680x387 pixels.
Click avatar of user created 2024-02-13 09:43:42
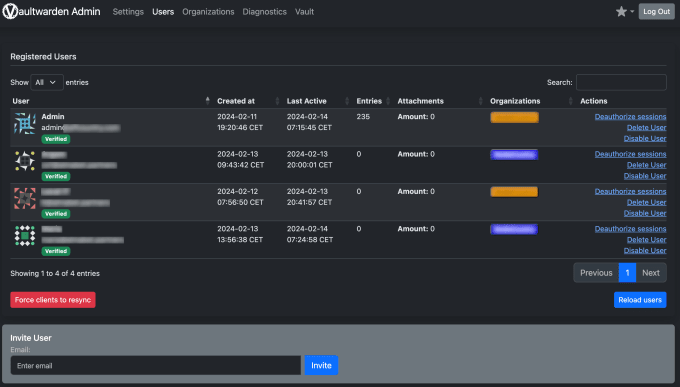pyautogui.click(x=25, y=161)
